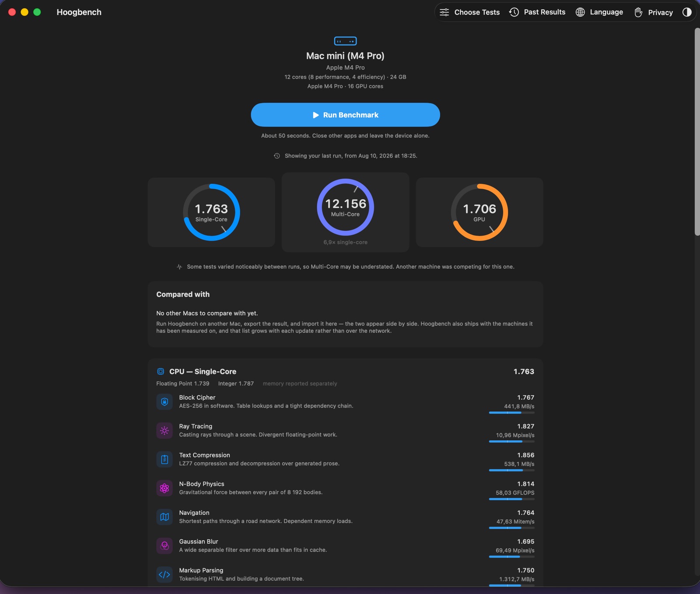Click the Navigation score bar
This screenshot has width=700, height=594.
pos(512,528)
